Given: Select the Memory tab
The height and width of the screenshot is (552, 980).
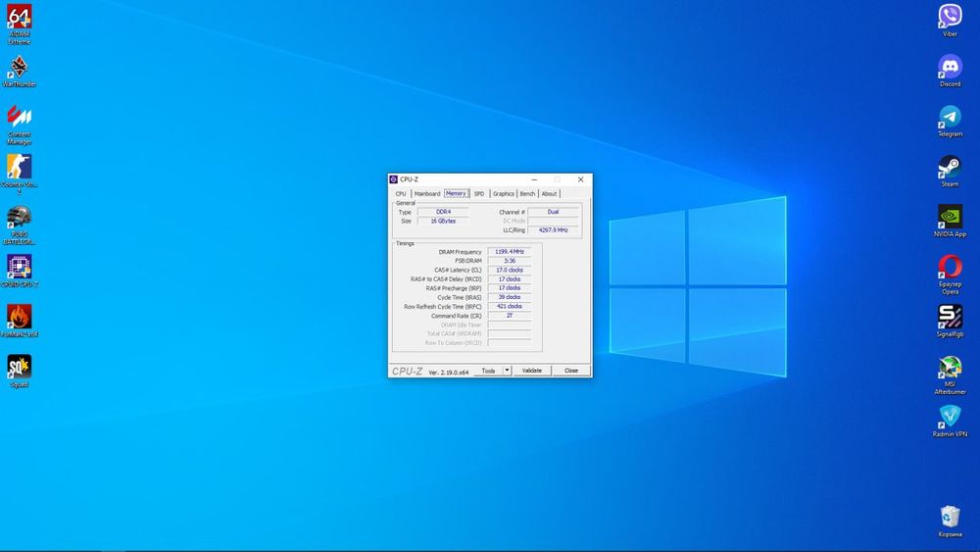Looking at the screenshot, I should [x=456, y=194].
